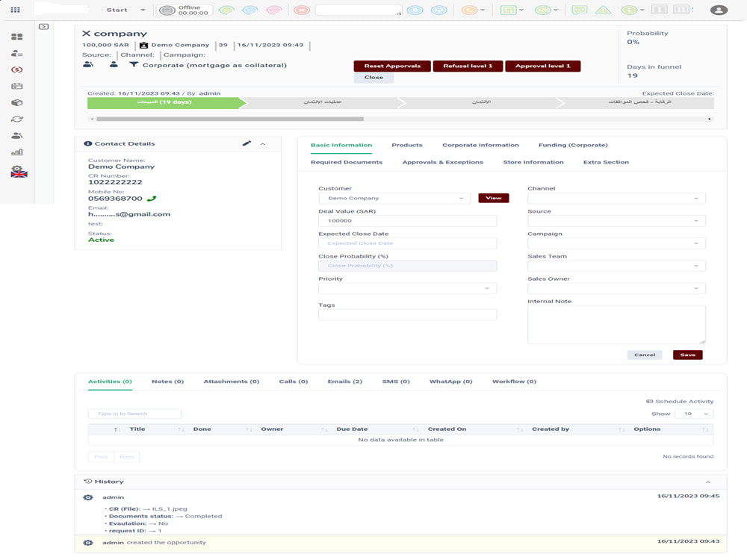Open the contacts list sidebar icon

[17, 53]
